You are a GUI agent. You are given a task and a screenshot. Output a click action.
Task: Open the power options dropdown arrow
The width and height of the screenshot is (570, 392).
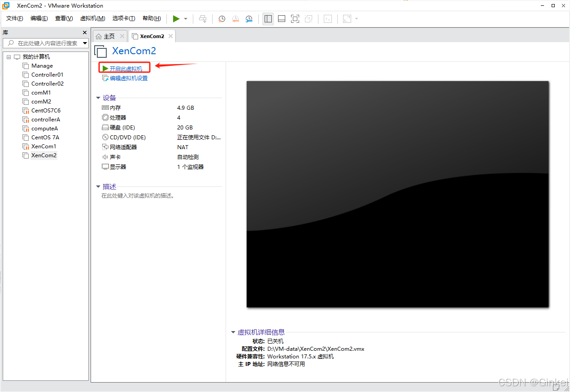pyautogui.click(x=186, y=19)
